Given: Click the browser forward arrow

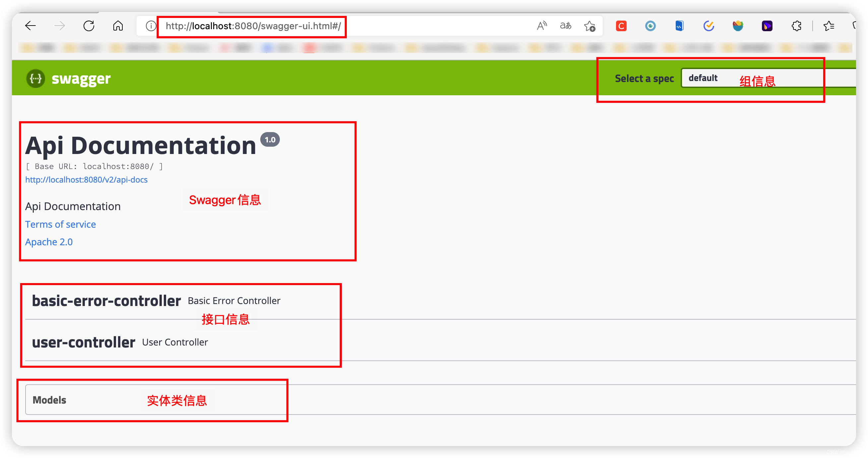Looking at the screenshot, I should click(x=60, y=26).
